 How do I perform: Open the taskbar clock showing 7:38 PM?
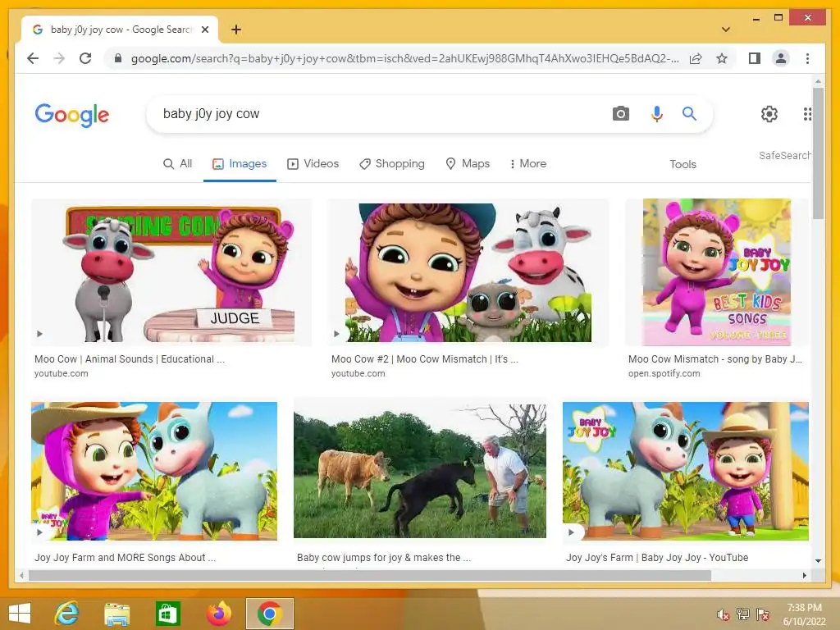(x=804, y=614)
